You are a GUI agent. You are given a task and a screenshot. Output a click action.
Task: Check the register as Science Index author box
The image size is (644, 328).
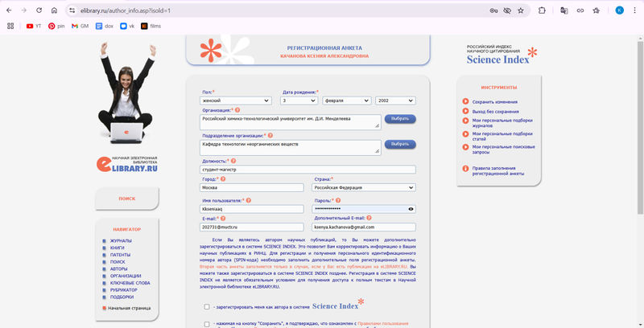pyautogui.click(x=207, y=306)
